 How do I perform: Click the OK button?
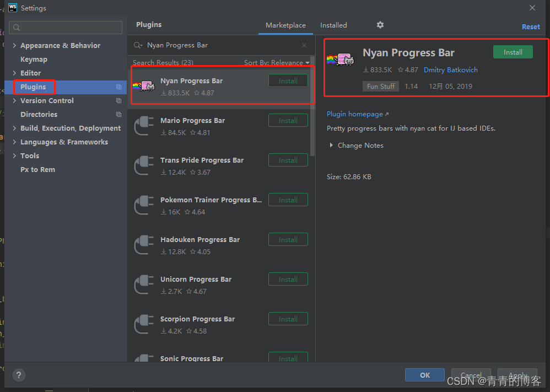click(425, 375)
